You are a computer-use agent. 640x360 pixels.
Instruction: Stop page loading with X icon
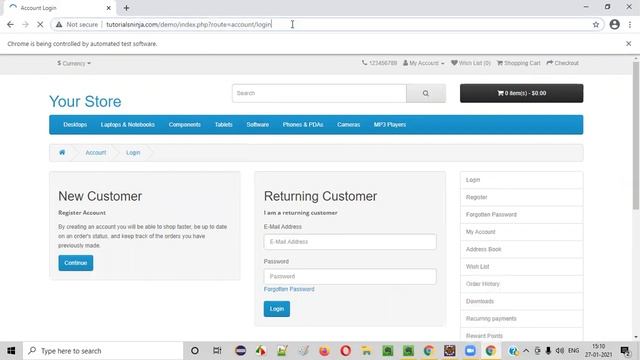point(40,24)
